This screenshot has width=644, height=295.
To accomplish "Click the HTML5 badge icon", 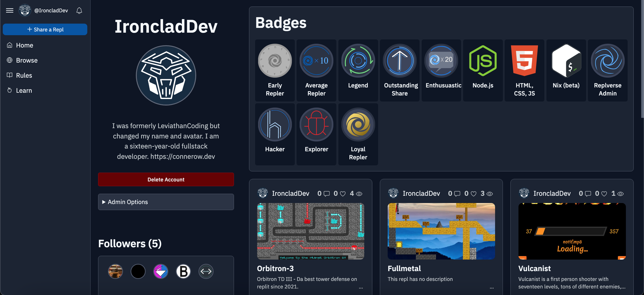I will (x=524, y=61).
